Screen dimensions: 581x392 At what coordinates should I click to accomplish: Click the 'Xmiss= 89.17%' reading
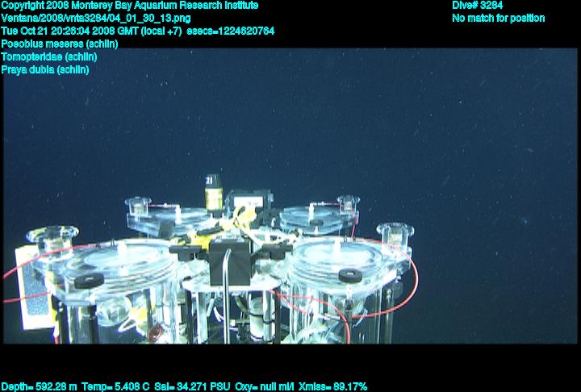tap(332, 387)
